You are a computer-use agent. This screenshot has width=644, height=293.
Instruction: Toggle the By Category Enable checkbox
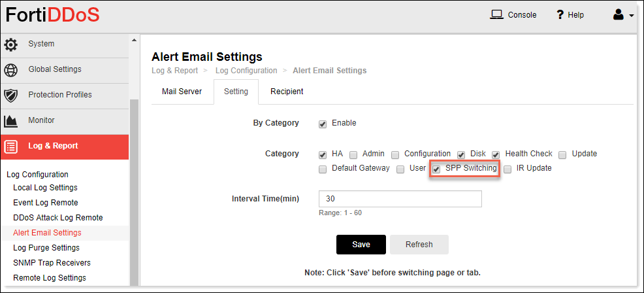(323, 124)
